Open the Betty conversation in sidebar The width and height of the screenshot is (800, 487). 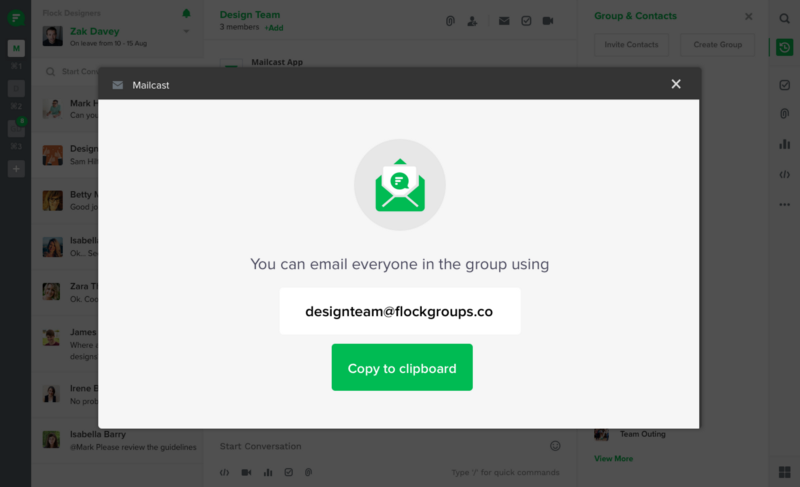click(x=65, y=201)
